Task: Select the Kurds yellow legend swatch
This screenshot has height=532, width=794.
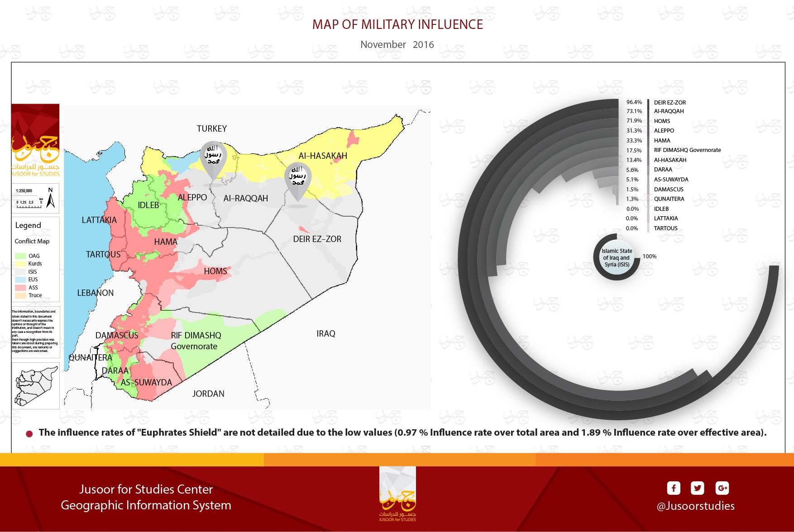Action: (21, 264)
